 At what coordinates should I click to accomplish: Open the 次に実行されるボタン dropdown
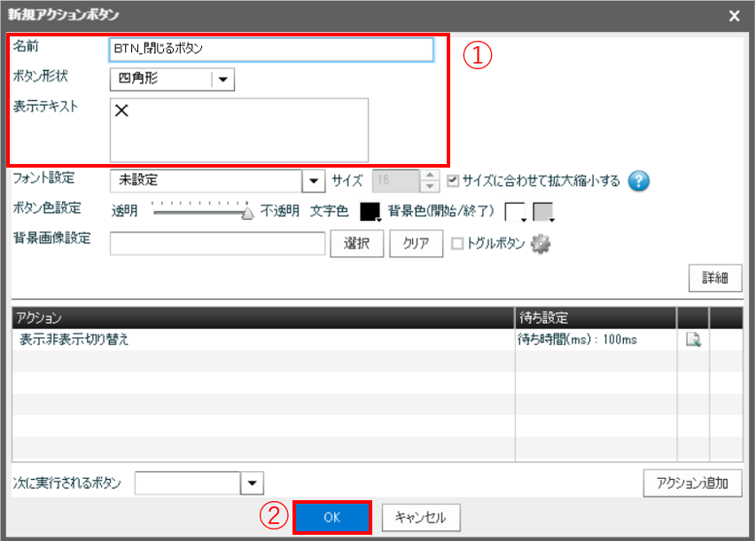pyautogui.click(x=253, y=482)
